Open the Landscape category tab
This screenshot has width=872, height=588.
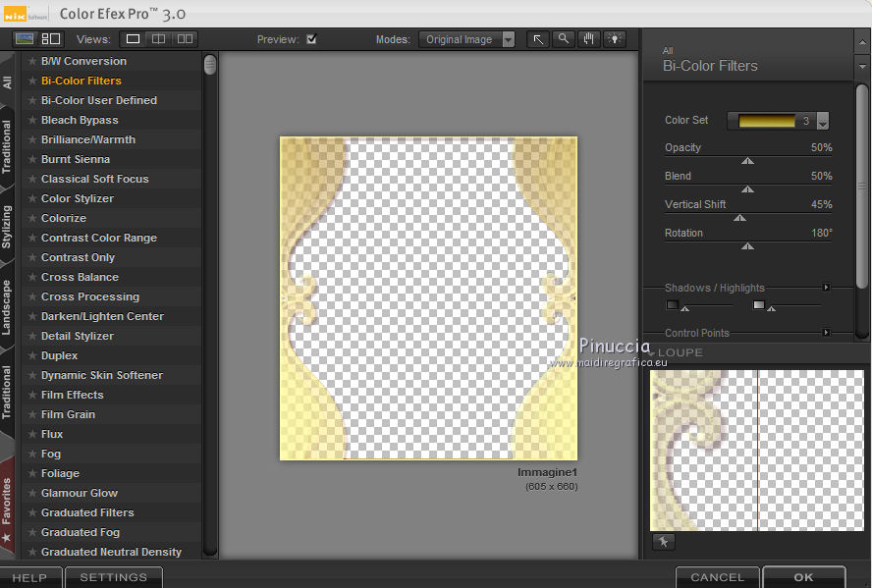pyautogui.click(x=7, y=307)
